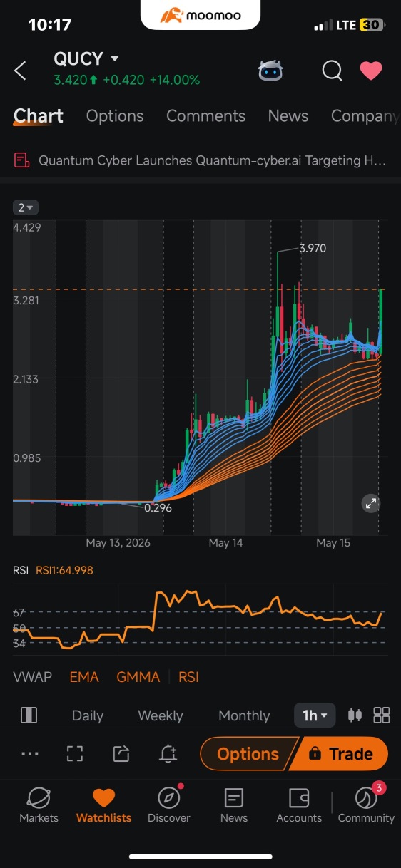Open the candlestick chart type icon

pos(355,715)
